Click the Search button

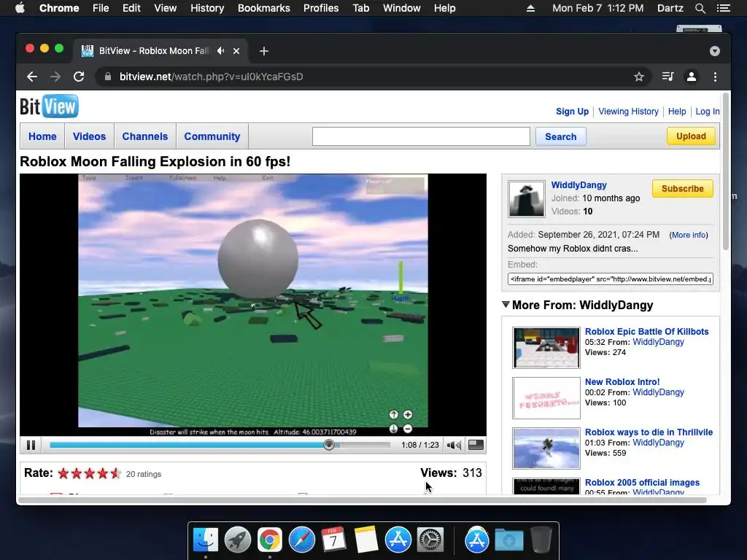561,136
